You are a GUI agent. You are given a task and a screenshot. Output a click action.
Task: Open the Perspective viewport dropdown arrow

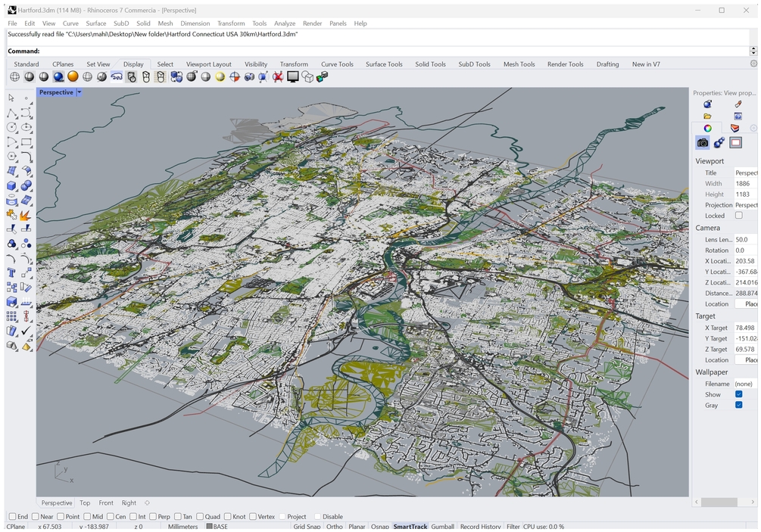79,92
